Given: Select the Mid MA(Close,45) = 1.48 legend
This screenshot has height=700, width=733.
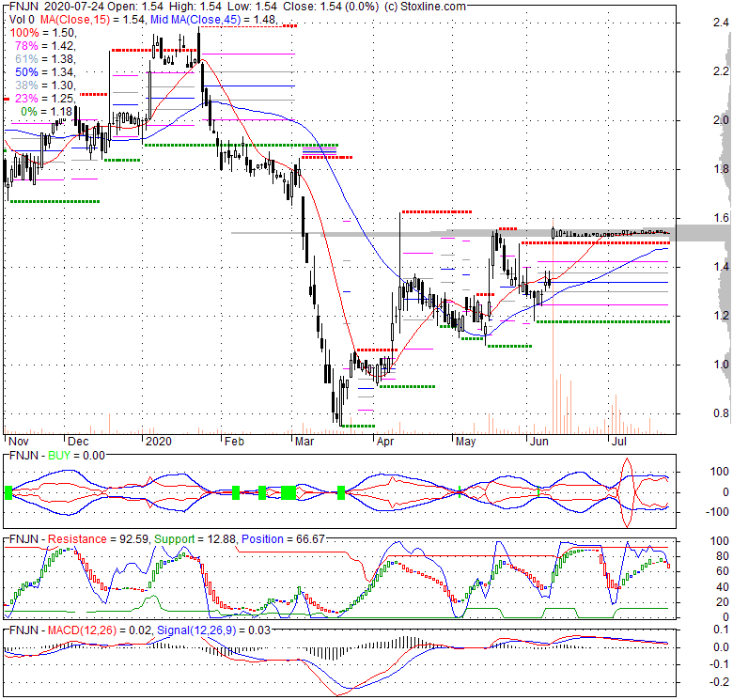Looking at the screenshot, I should tap(213, 20).
